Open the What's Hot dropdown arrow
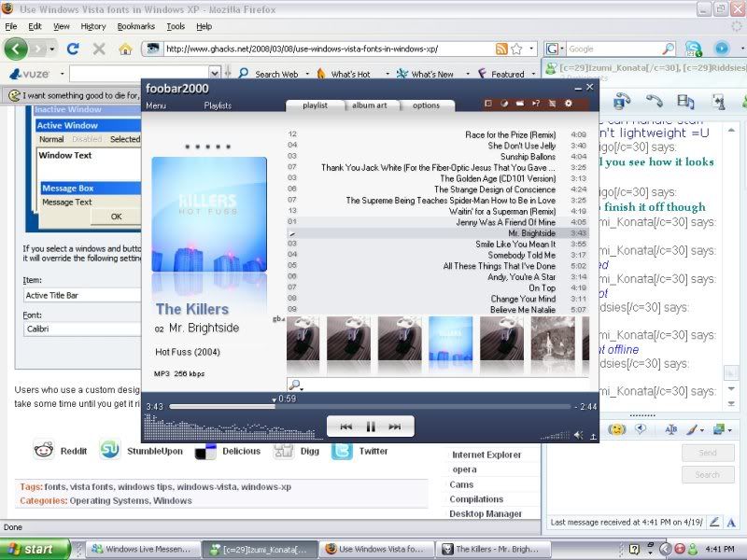 pyautogui.click(x=388, y=74)
